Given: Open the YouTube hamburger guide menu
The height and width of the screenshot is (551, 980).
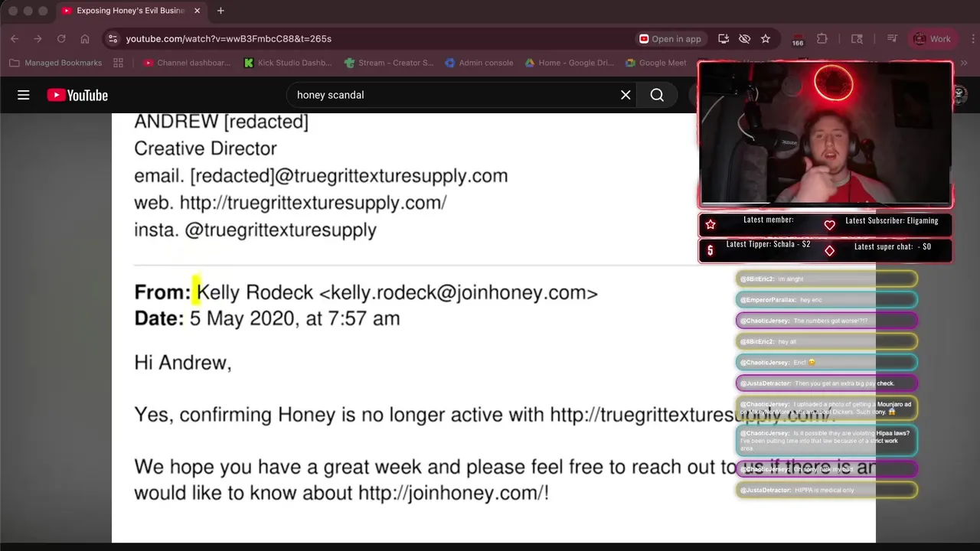Looking at the screenshot, I should pos(24,95).
